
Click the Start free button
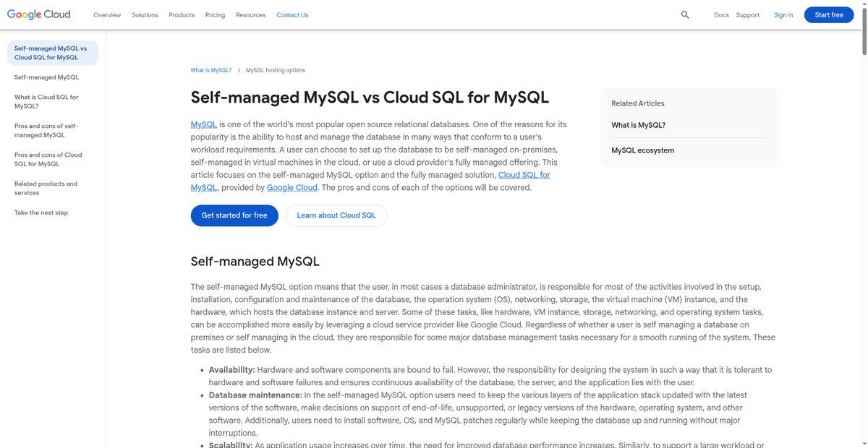click(829, 14)
